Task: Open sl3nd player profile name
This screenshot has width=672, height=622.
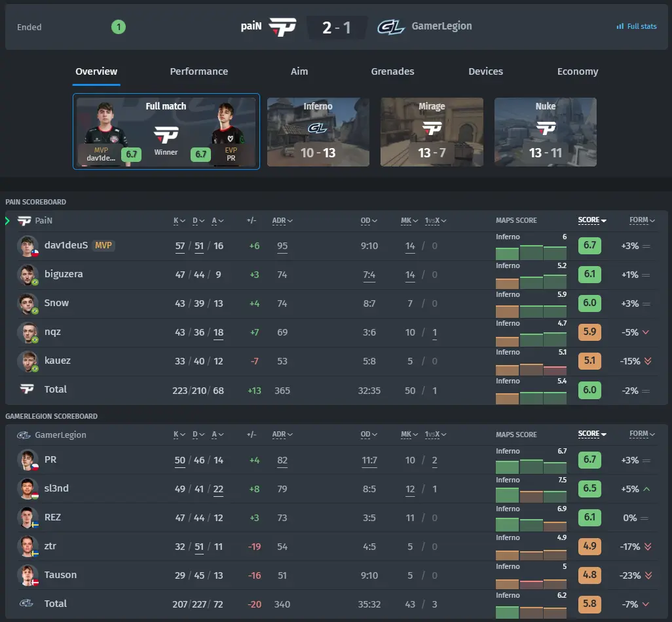Action: (56, 488)
